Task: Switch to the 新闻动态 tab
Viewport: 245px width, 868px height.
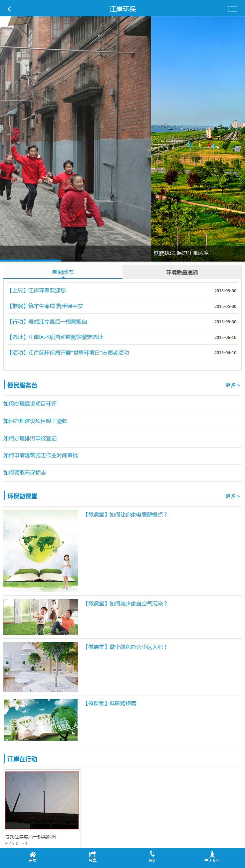Action: tap(63, 272)
